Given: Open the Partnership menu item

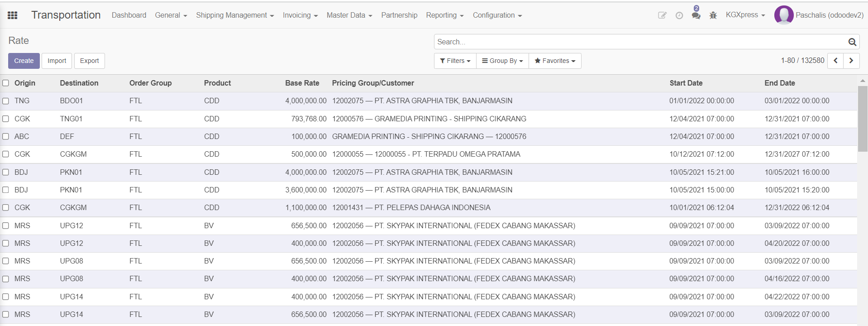Looking at the screenshot, I should pyautogui.click(x=399, y=15).
